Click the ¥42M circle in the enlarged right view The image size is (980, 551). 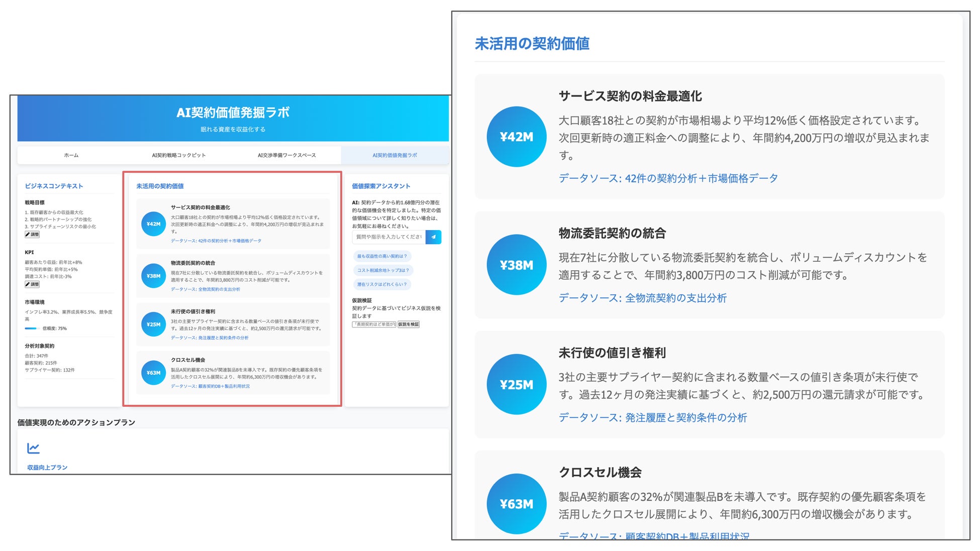point(516,137)
